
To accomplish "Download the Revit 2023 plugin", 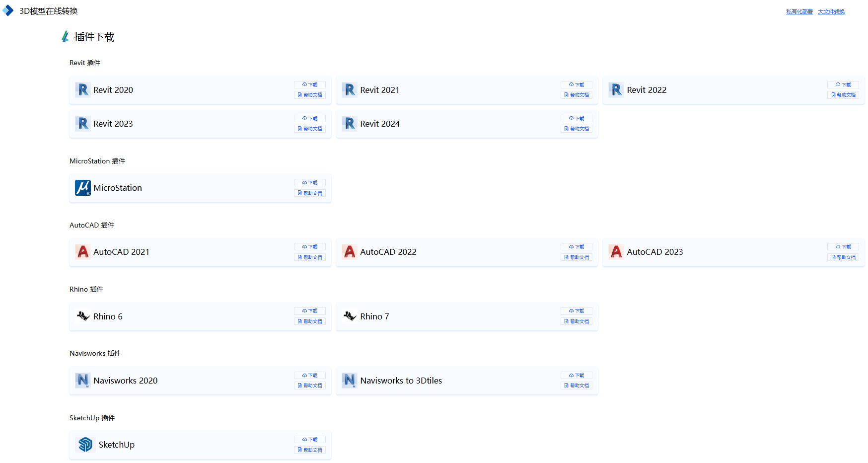I will click(x=310, y=118).
